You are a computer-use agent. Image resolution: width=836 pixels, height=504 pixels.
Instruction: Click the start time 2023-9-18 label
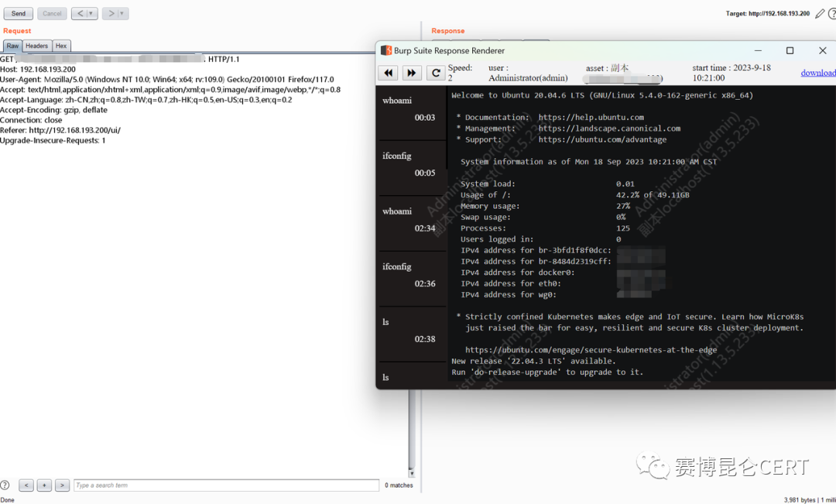(x=731, y=73)
